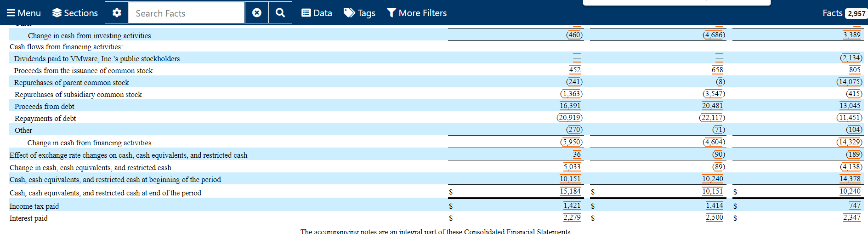This screenshot has width=868, height=234.
Task: Click the Proceeds from debt row label
Action: [x=44, y=106]
